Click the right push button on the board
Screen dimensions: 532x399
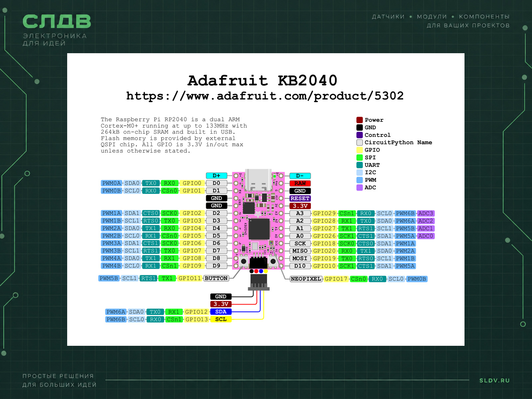[273, 261]
